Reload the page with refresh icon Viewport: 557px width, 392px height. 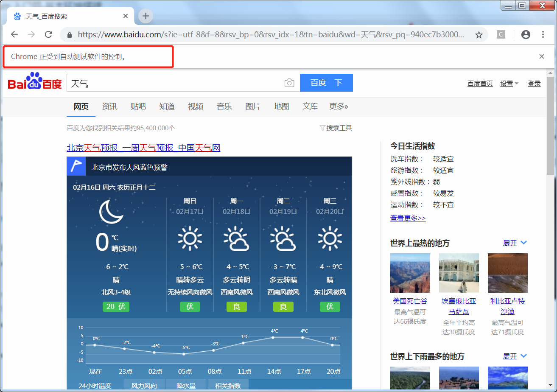[49, 35]
